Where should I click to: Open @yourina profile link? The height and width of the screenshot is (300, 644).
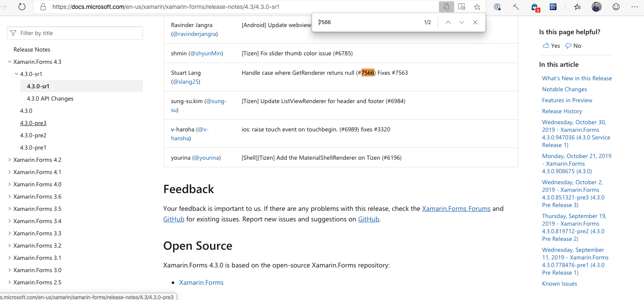[206, 158]
